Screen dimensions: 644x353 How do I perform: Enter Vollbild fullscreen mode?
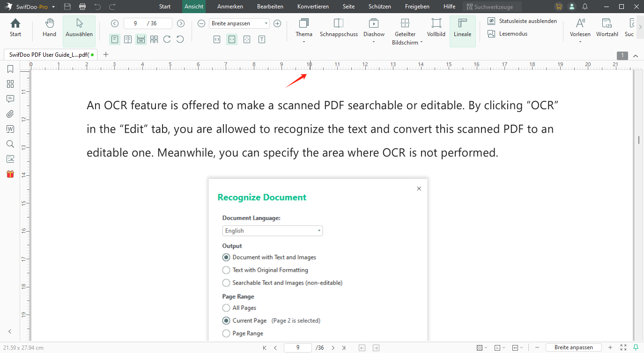coord(436,28)
